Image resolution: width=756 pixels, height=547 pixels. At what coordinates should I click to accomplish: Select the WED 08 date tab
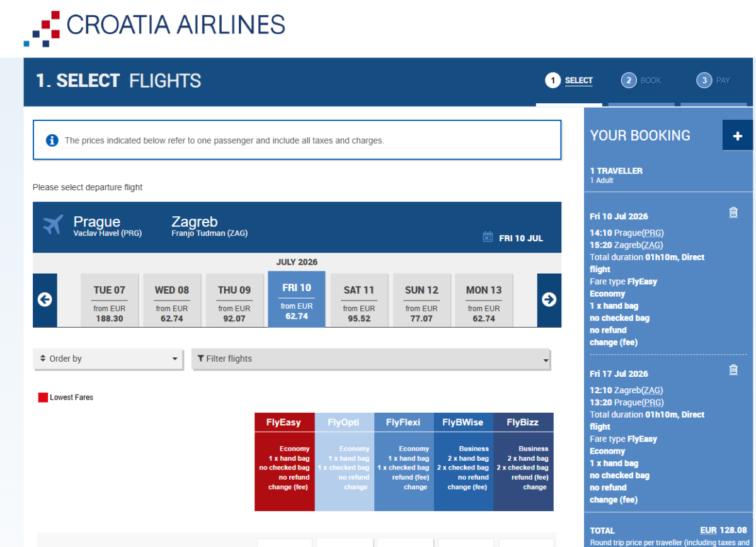click(x=172, y=301)
